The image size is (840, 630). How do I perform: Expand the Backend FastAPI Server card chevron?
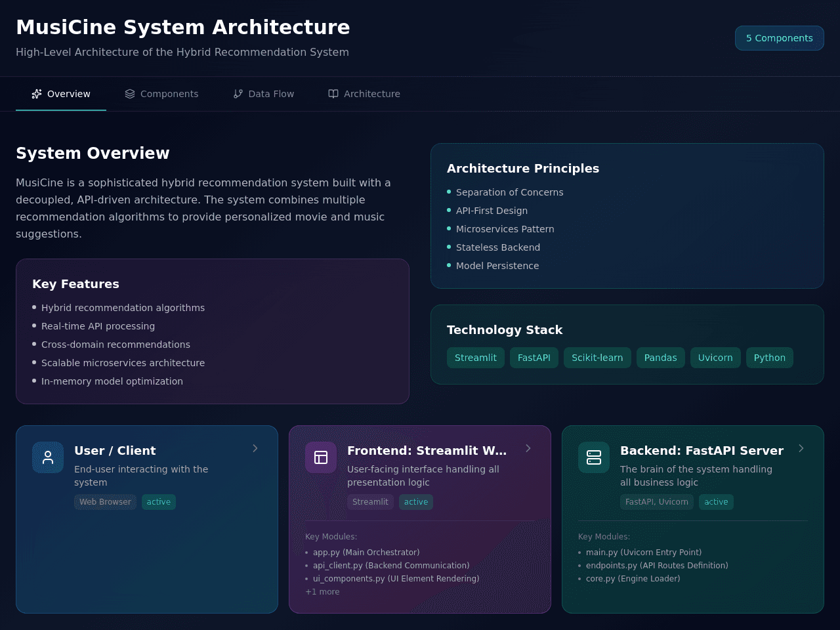801,448
